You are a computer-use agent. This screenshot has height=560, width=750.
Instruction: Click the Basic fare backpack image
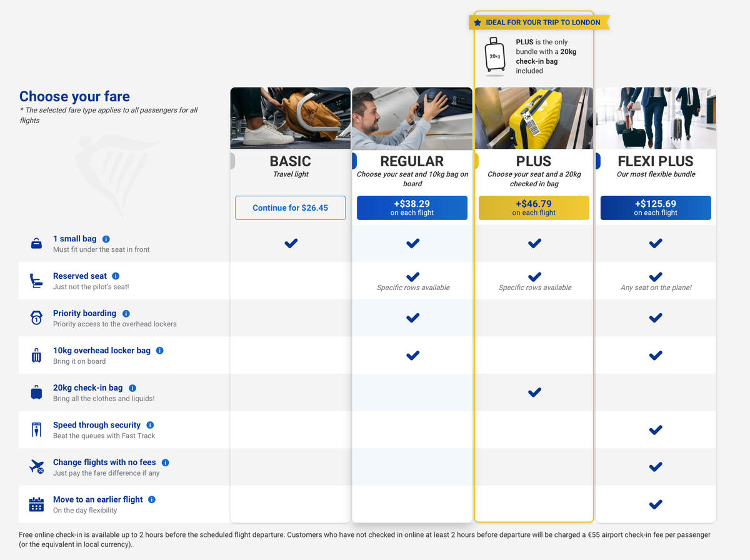[290, 118]
